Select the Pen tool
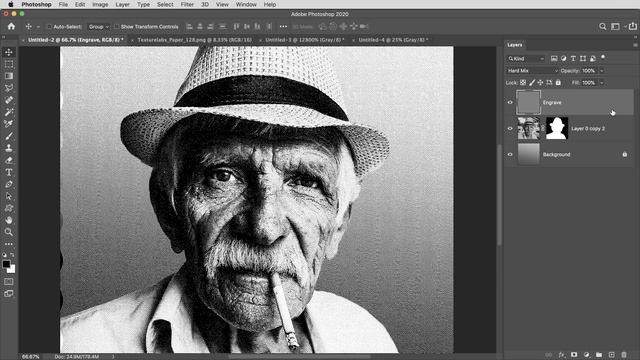Image resolution: width=640 pixels, height=360 pixels. coord(9,184)
